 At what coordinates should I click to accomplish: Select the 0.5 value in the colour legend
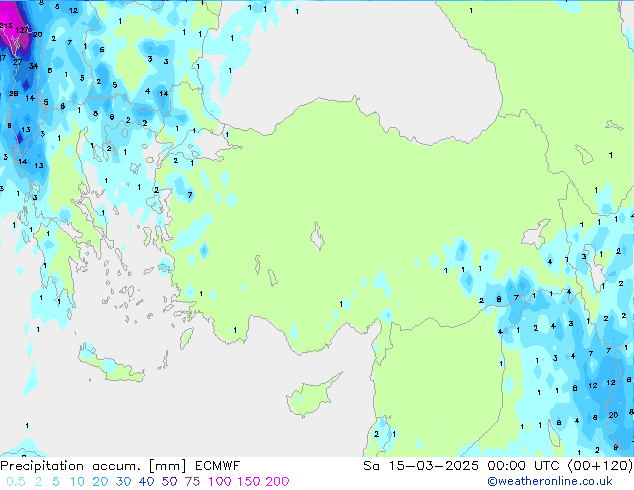16,482
